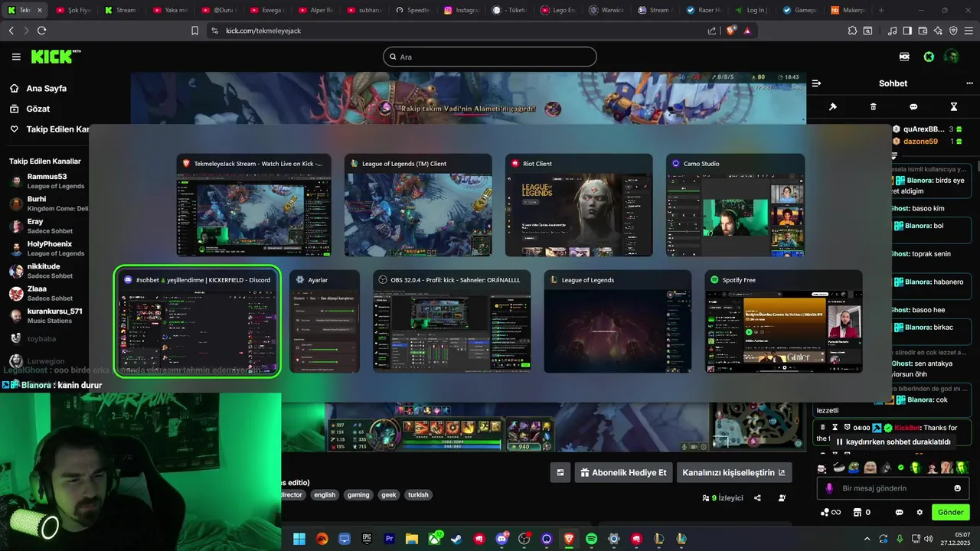Switch to the Makerpo browser tab
980x551 pixels.
pyautogui.click(x=848, y=10)
